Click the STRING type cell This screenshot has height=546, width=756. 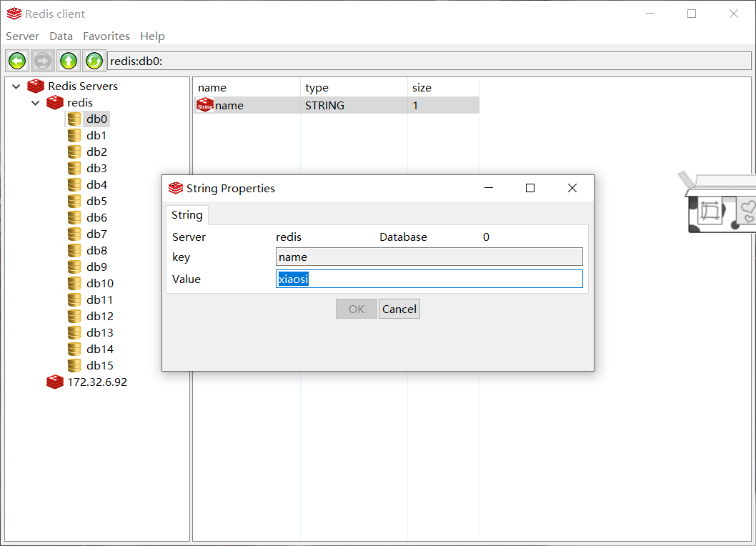pyautogui.click(x=324, y=105)
